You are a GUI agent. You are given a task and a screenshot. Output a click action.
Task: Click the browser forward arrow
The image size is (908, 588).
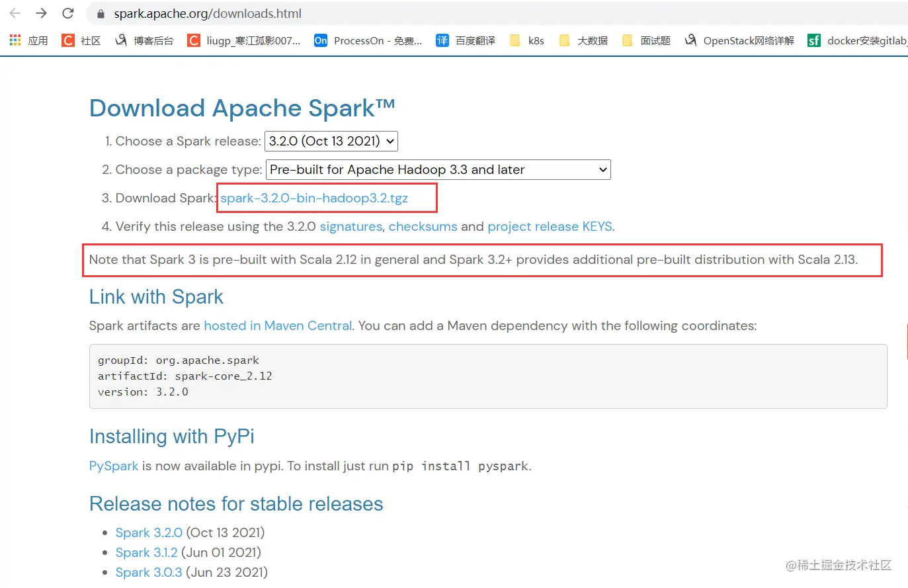pyautogui.click(x=41, y=13)
